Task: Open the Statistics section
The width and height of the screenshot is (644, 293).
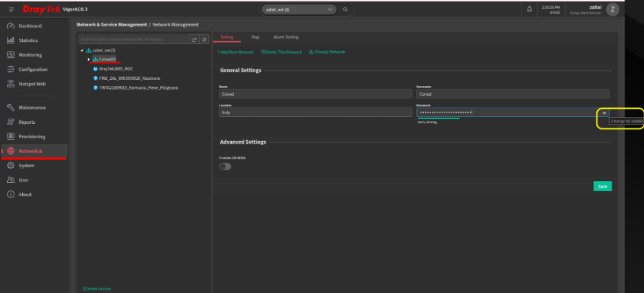Action: pyautogui.click(x=28, y=40)
